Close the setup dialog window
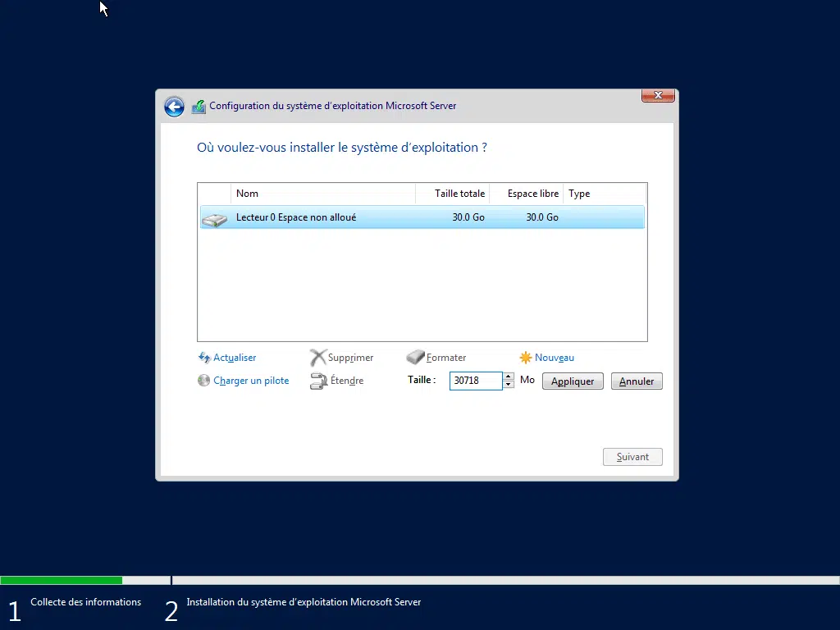 [x=658, y=95]
